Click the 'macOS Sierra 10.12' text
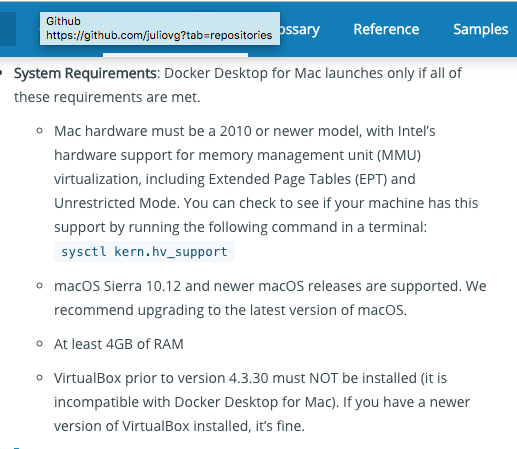This screenshot has height=449, width=517. (x=117, y=286)
